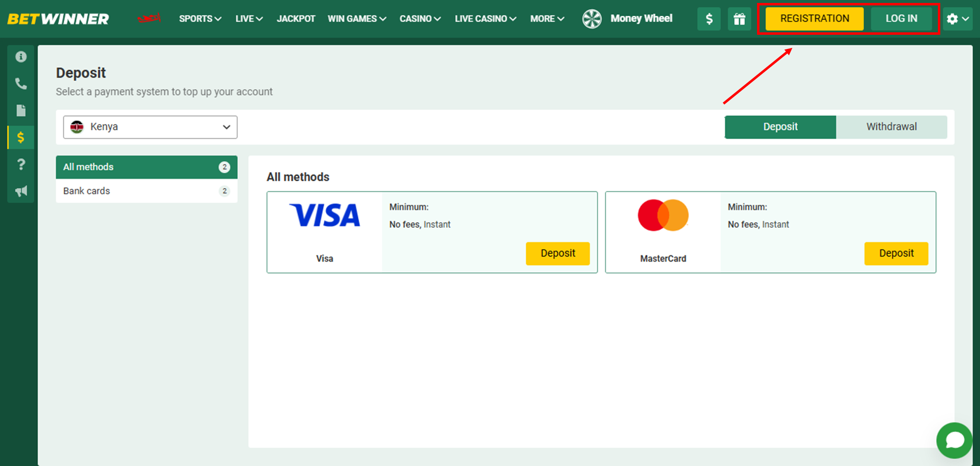Image resolution: width=980 pixels, height=466 pixels.
Task: Expand the settings gear dropdown
Action: click(x=957, y=19)
